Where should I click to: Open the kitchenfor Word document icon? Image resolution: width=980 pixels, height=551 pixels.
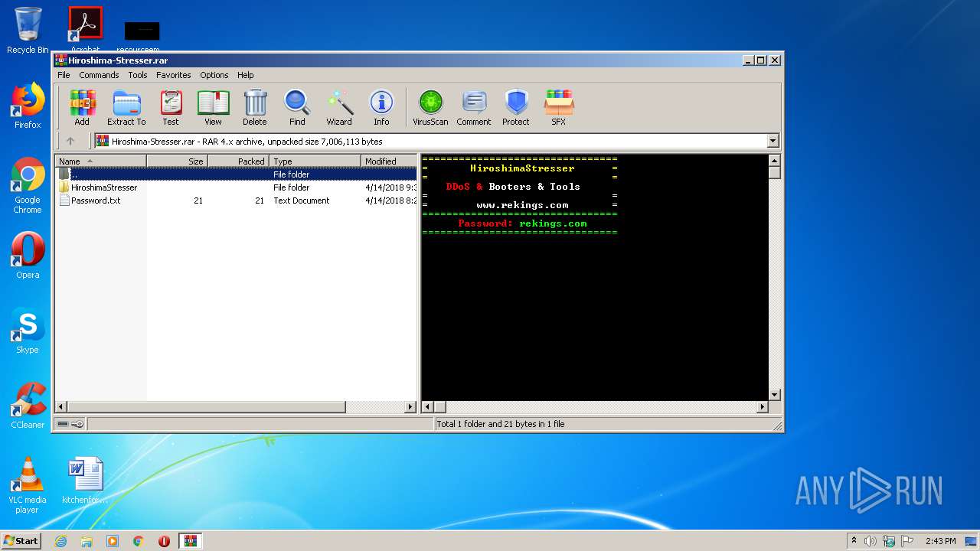(85, 481)
